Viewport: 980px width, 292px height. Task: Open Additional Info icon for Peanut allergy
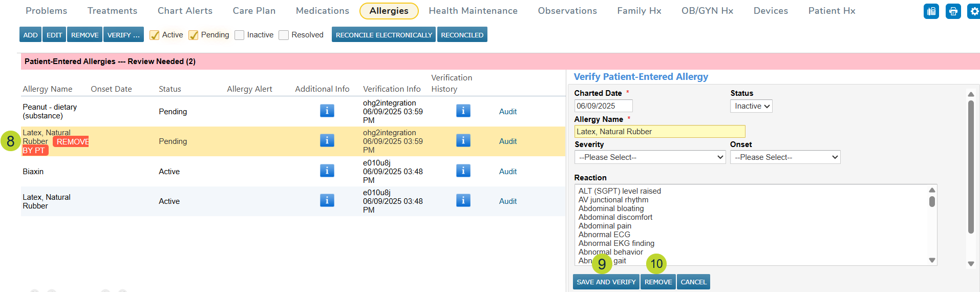coord(327,111)
